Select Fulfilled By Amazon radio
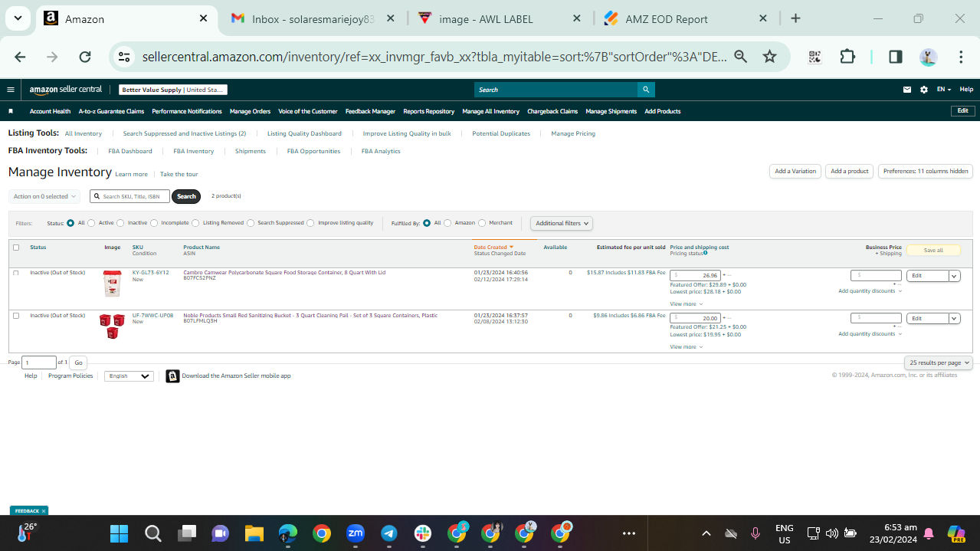980x551 pixels. click(x=447, y=223)
